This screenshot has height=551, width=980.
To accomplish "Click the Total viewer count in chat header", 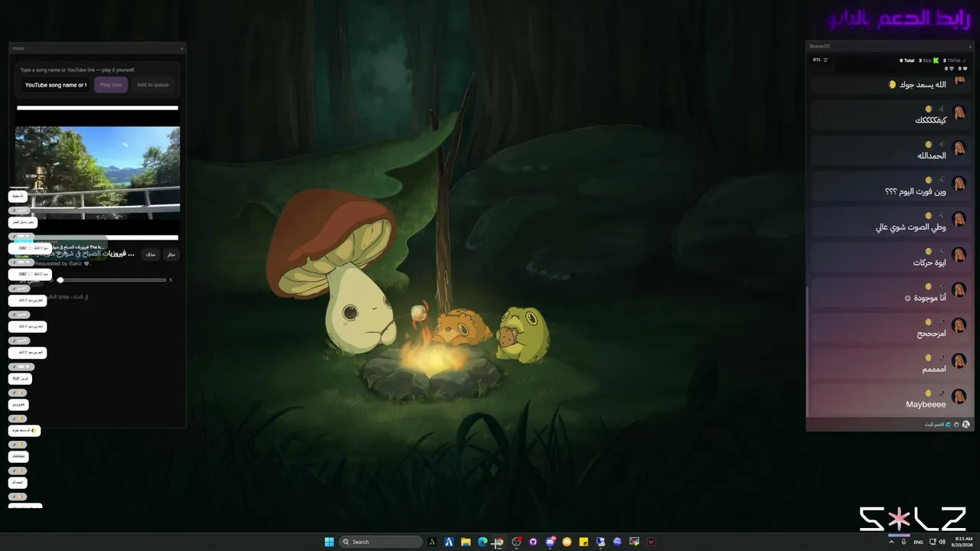I will pos(907,60).
